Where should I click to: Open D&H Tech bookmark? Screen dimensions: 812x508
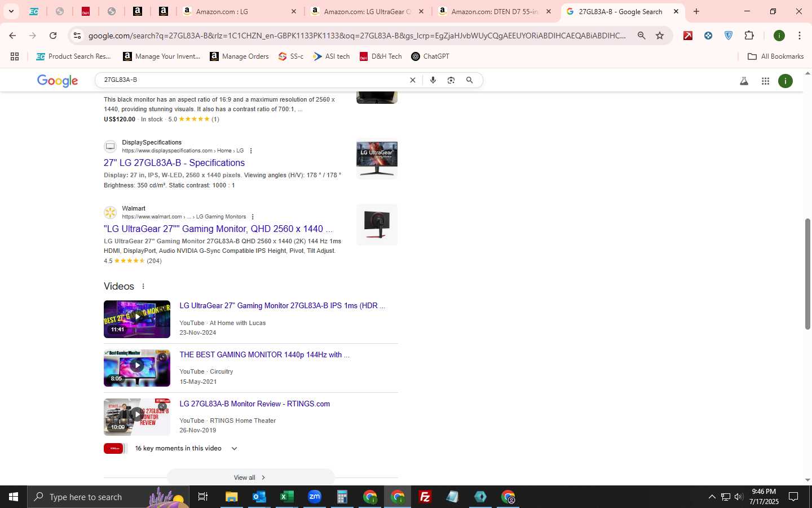coord(381,56)
